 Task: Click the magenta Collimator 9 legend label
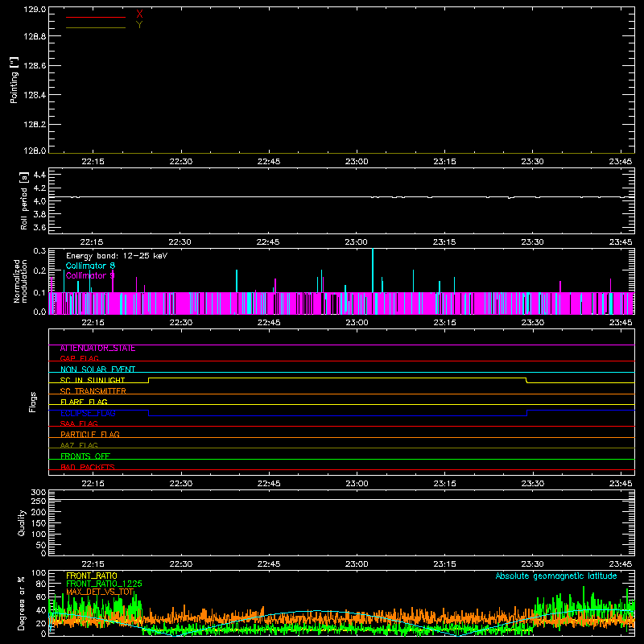click(x=90, y=275)
